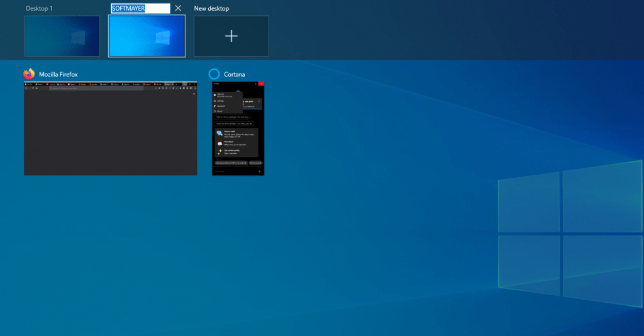Click the SOFTMAYER desktop name field

click(x=140, y=8)
